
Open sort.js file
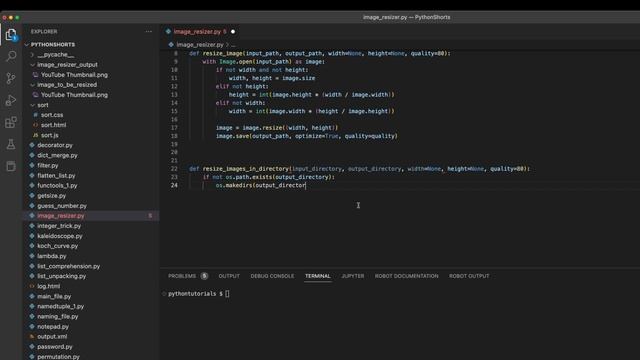(49, 135)
